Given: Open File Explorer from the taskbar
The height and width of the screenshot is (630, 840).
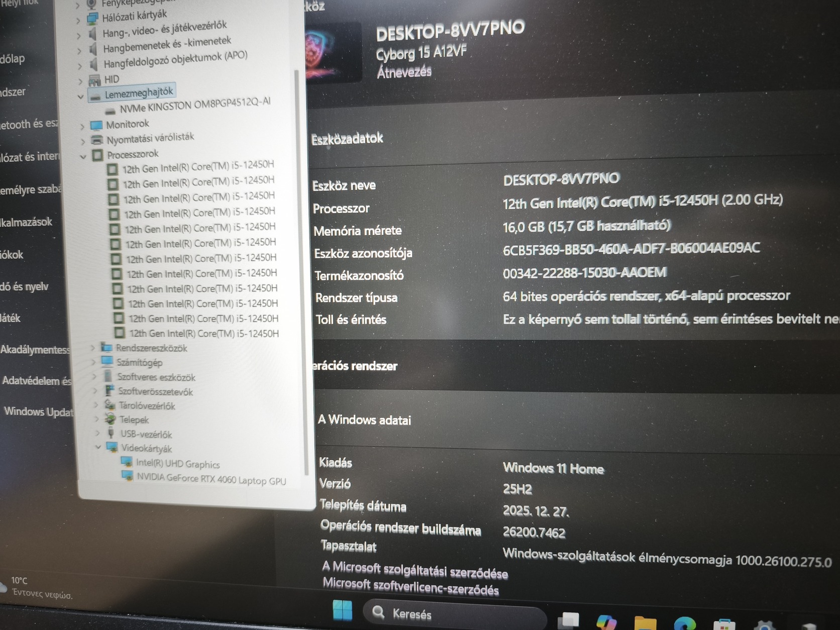Looking at the screenshot, I should (645, 623).
